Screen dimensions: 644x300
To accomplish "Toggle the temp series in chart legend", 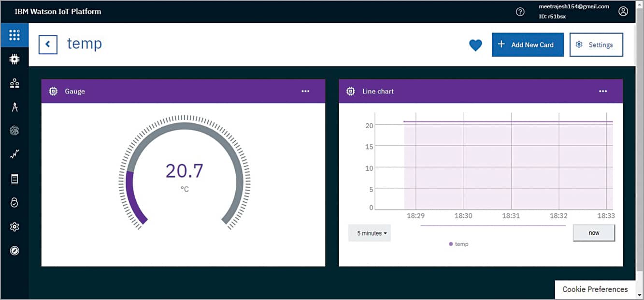I will (x=458, y=244).
